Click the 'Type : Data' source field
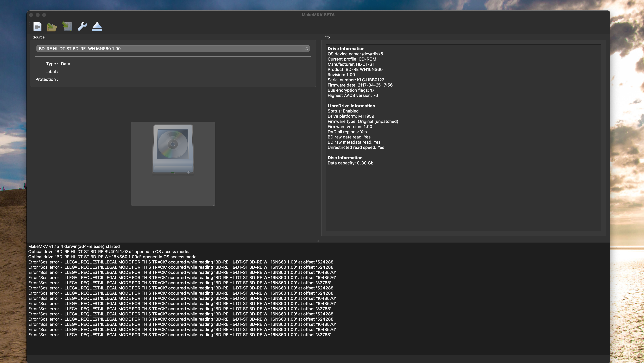The width and height of the screenshot is (644, 363). (x=58, y=64)
